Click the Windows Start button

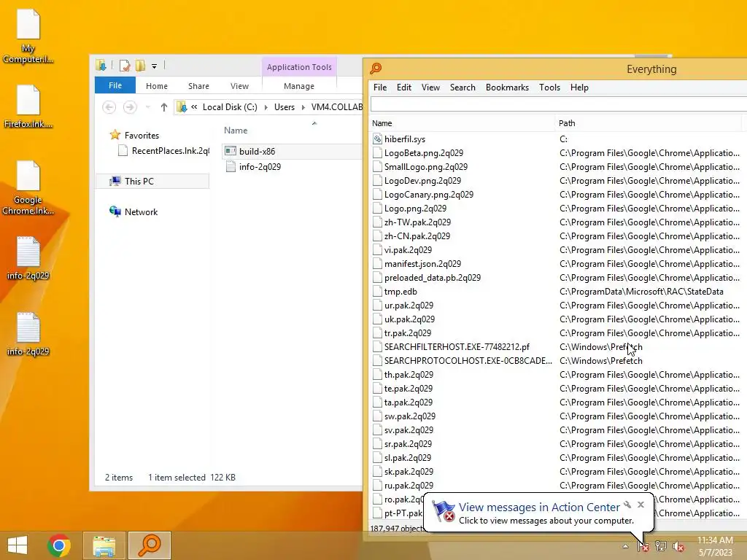18,545
